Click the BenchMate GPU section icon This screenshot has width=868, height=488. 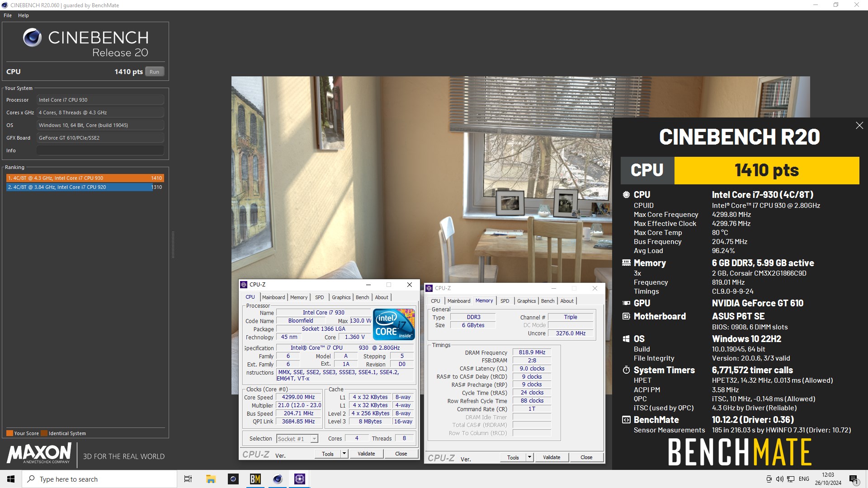tap(626, 303)
